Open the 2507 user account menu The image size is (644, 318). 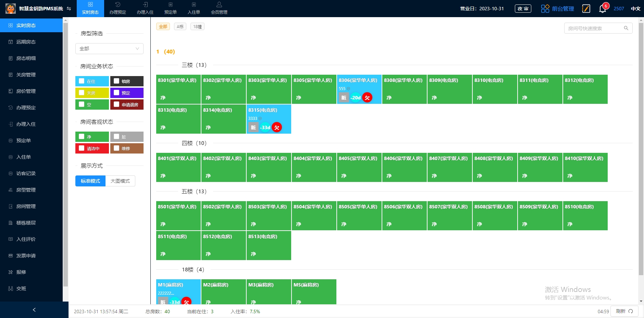point(619,9)
